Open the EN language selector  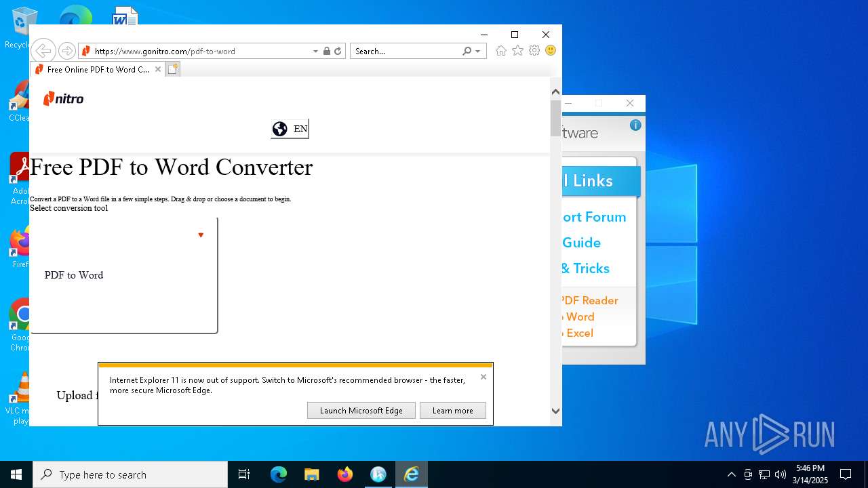point(290,129)
